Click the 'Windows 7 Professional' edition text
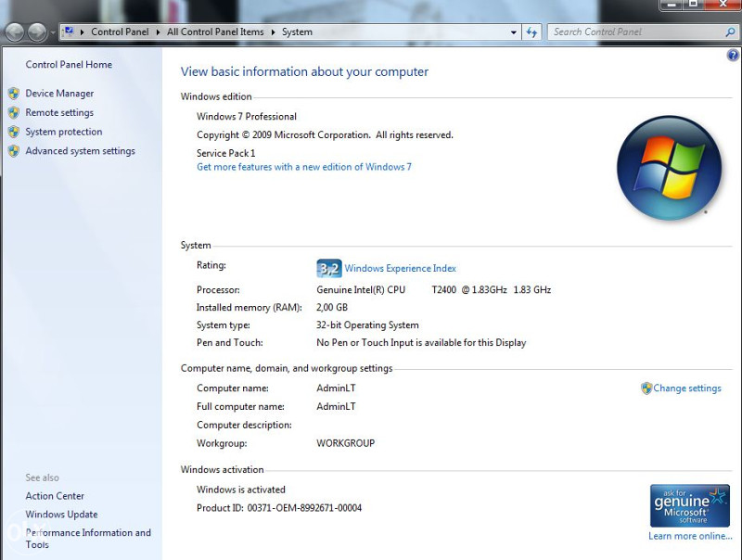This screenshot has height=560, width=742. (247, 116)
